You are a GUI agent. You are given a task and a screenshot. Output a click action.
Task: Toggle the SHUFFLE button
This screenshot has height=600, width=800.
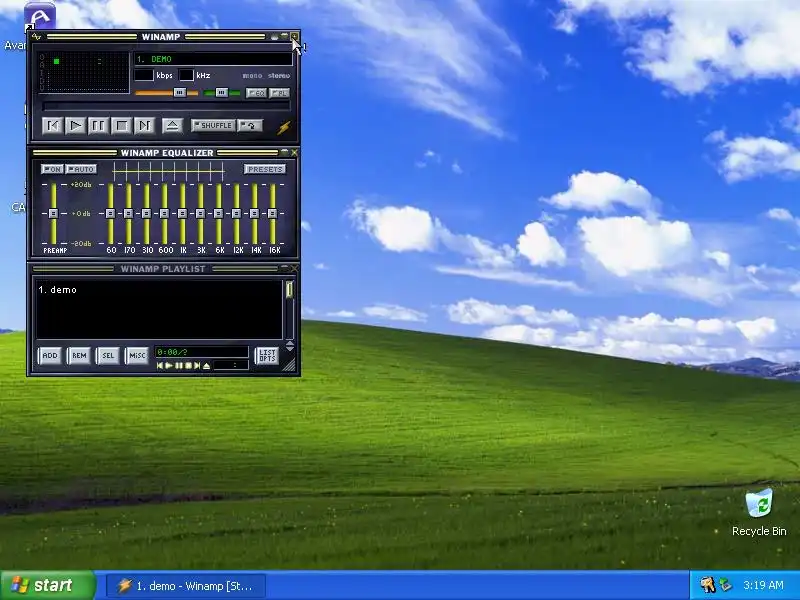pyautogui.click(x=213, y=126)
